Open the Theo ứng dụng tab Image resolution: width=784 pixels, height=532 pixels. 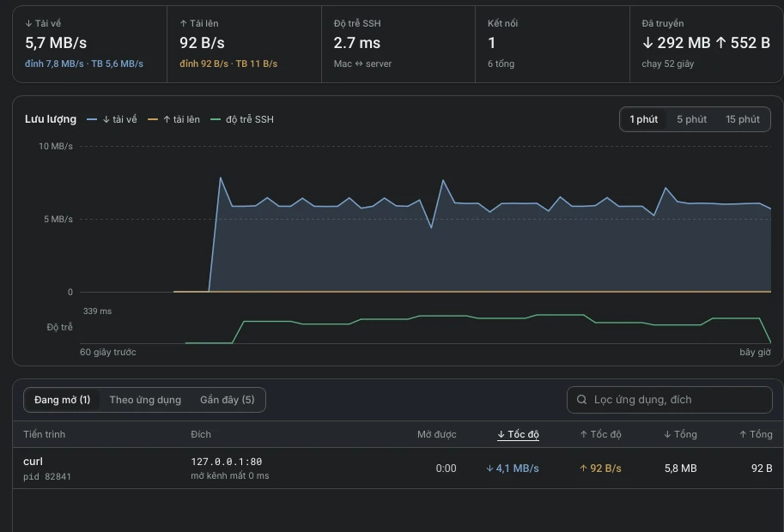click(145, 400)
